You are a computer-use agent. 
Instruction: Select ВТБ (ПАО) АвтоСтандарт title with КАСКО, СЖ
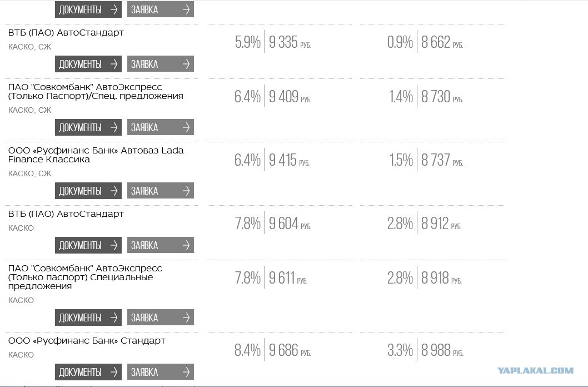pyautogui.click(x=66, y=33)
